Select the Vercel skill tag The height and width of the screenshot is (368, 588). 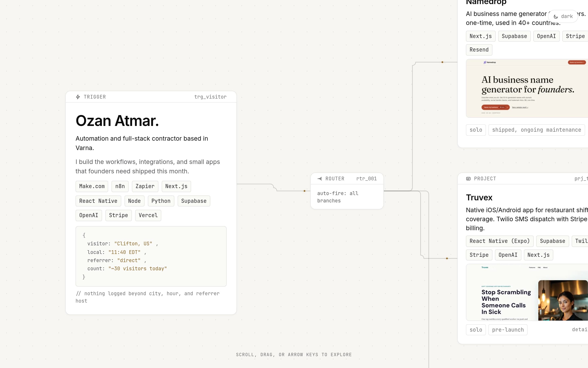148,215
